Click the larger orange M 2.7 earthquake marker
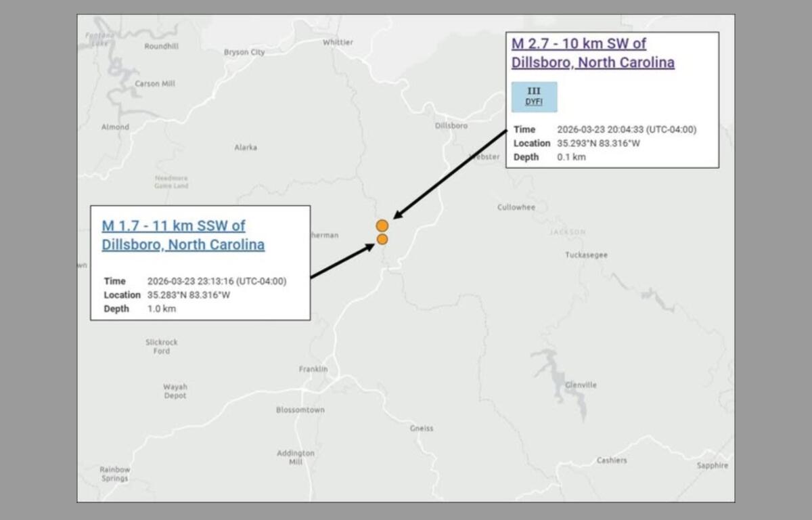This screenshot has height=520, width=812. pos(382,225)
